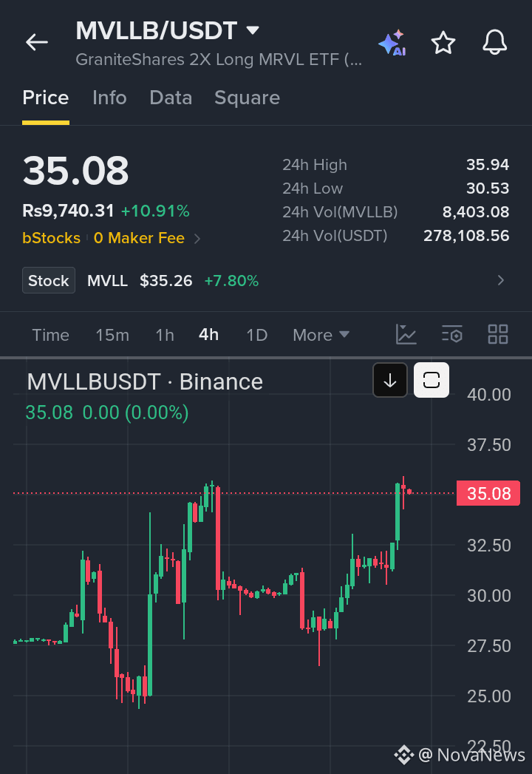Click the large 35.08 last price

(x=75, y=171)
